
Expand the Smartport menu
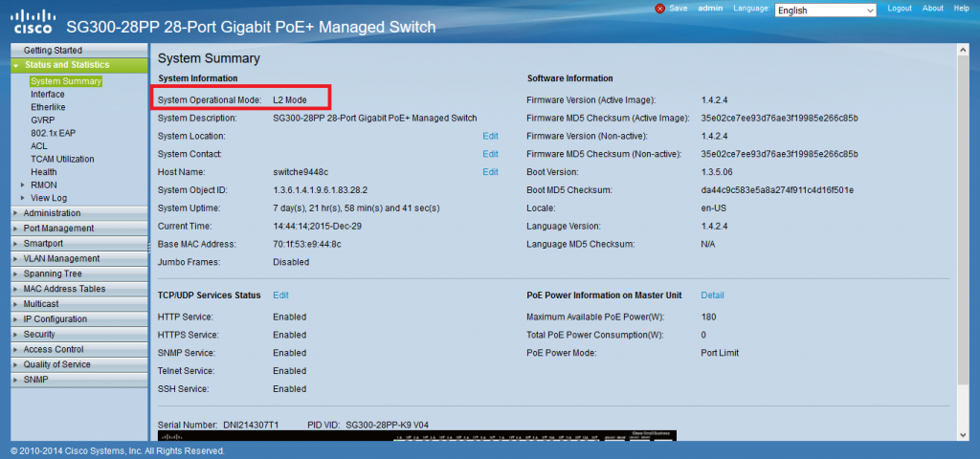coord(79,244)
